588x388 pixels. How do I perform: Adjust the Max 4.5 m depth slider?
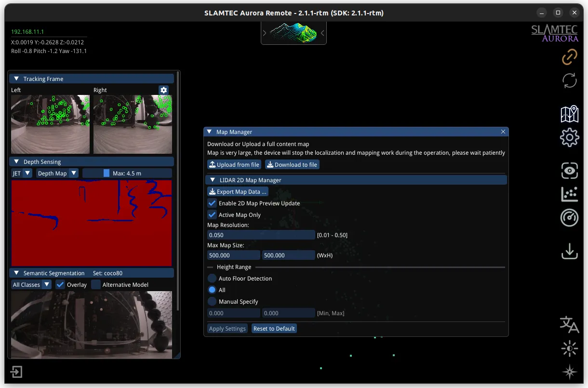pyautogui.click(x=127, y=173)
